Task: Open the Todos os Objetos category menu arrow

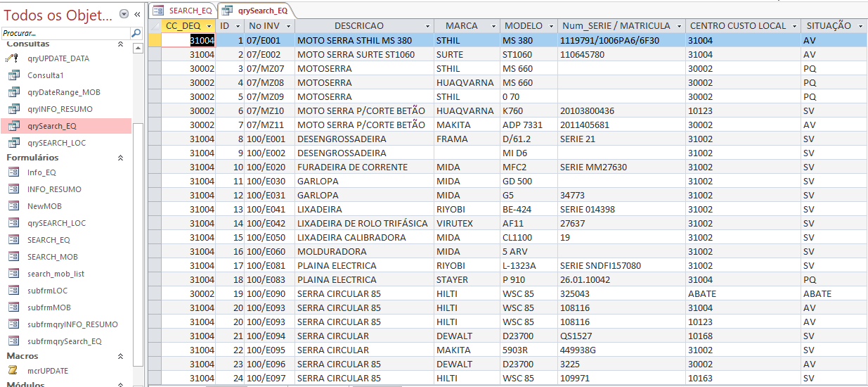Action: (124, 14)
